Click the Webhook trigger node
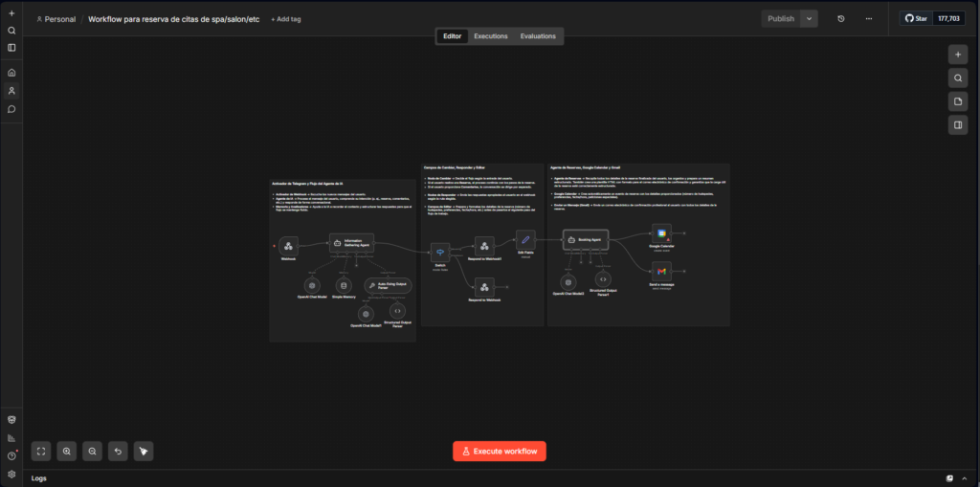This screenshot has height=487, width=980. pos(288,246)
